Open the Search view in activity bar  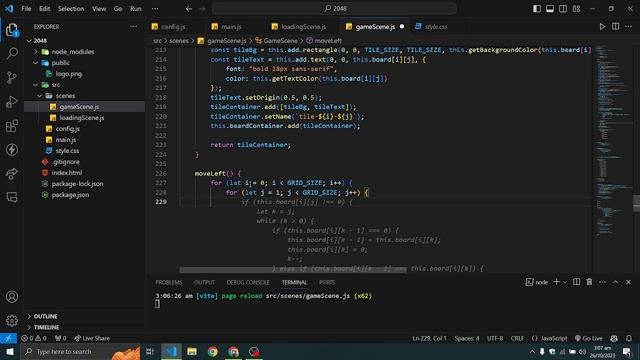pyautogui.click(x=12, y=53)
